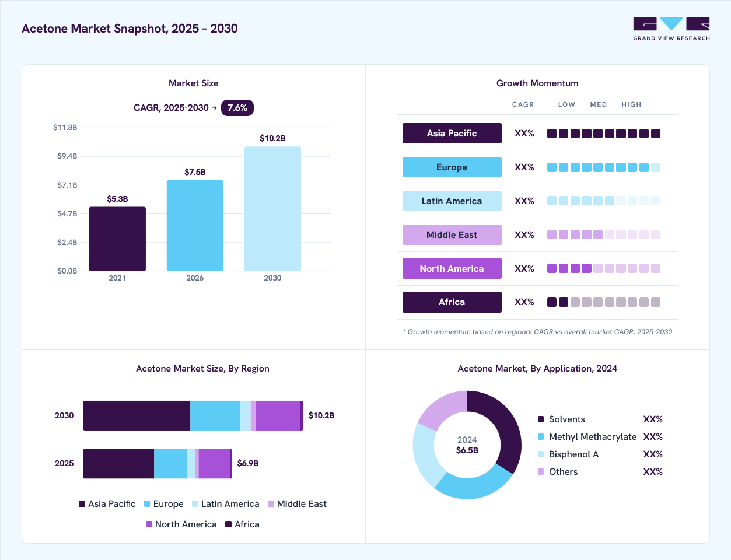This screenshot has width=731, height=560.
Task: Click the Latin America legend swatch under region chart
Action: [195, 504]
